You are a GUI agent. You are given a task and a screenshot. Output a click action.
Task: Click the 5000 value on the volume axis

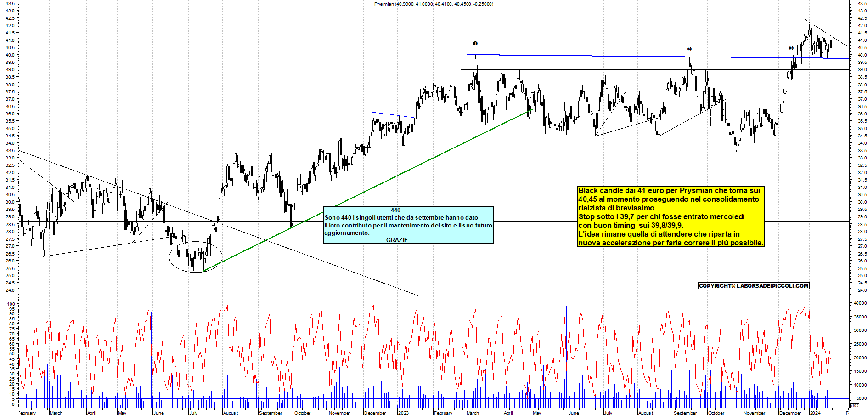point(862,398)
